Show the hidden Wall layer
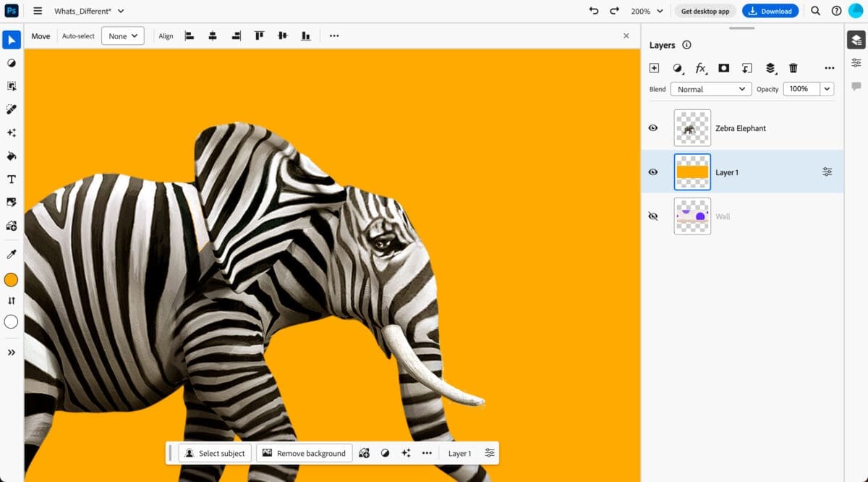868x482 pixels. 653,216
